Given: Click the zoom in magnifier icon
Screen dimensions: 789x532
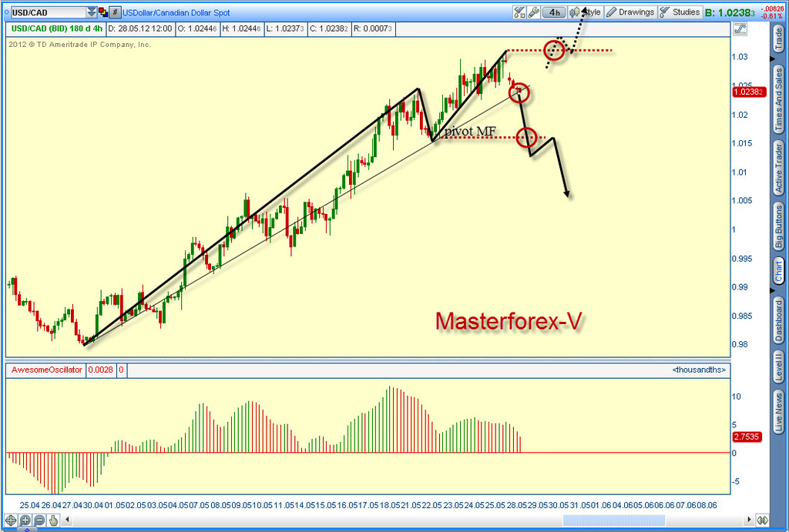Looking at the screenshot, I should pos(25,520).
